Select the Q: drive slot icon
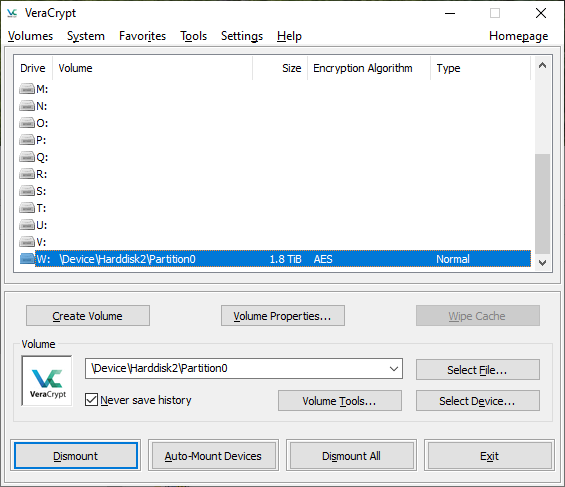Image resolution: width=565 pixels, height=487 pixels. (x=27, y=157)
